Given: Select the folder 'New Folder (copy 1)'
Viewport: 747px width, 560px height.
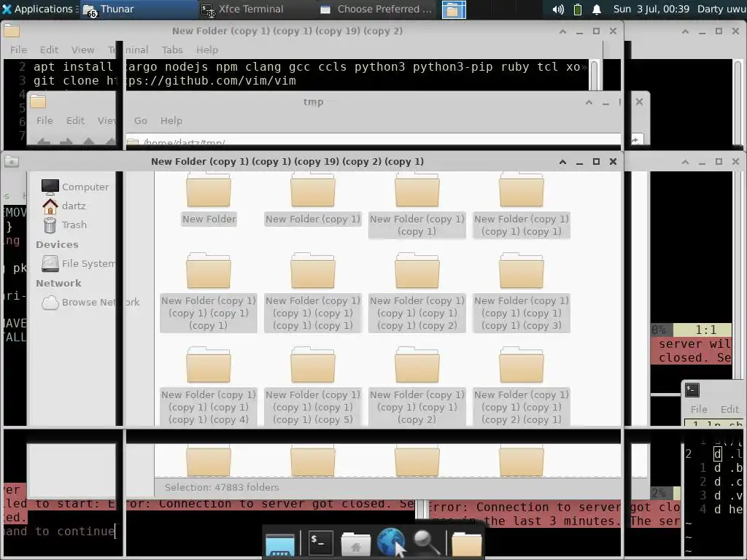Looking at the screenshot, I should tap(312, 199).
